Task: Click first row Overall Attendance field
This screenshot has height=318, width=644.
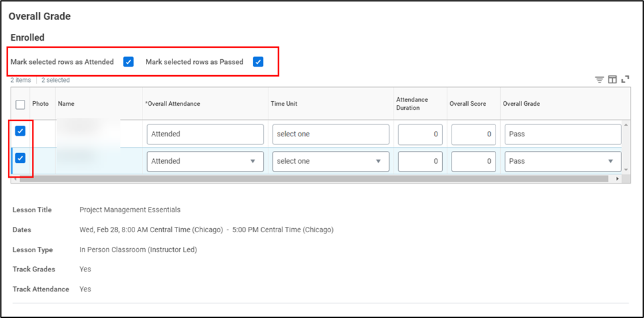Action: pos(205,134)
